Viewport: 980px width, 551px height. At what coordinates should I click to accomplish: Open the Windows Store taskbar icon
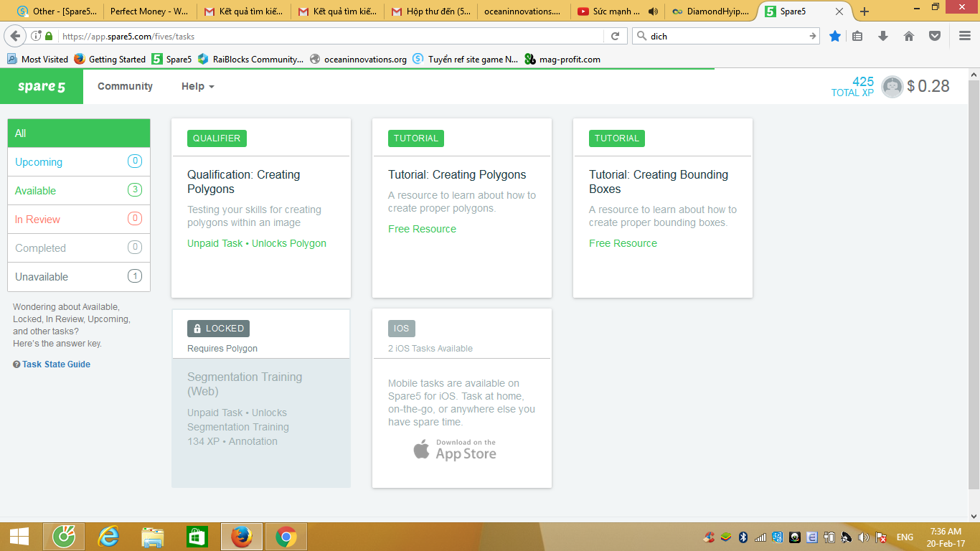pos(197,537)
